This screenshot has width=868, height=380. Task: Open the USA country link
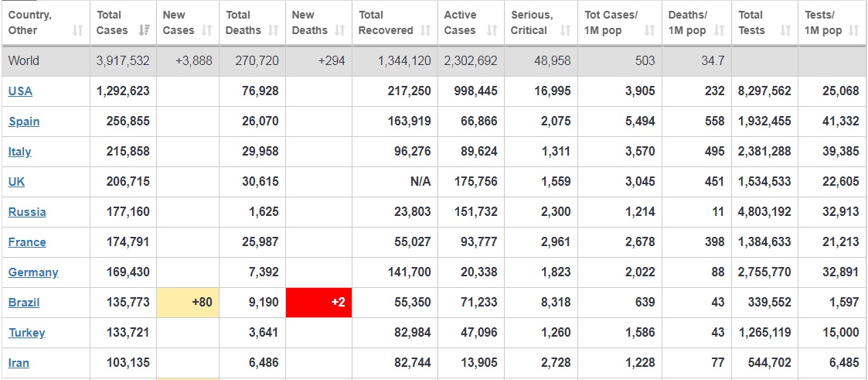coord(20,91)
